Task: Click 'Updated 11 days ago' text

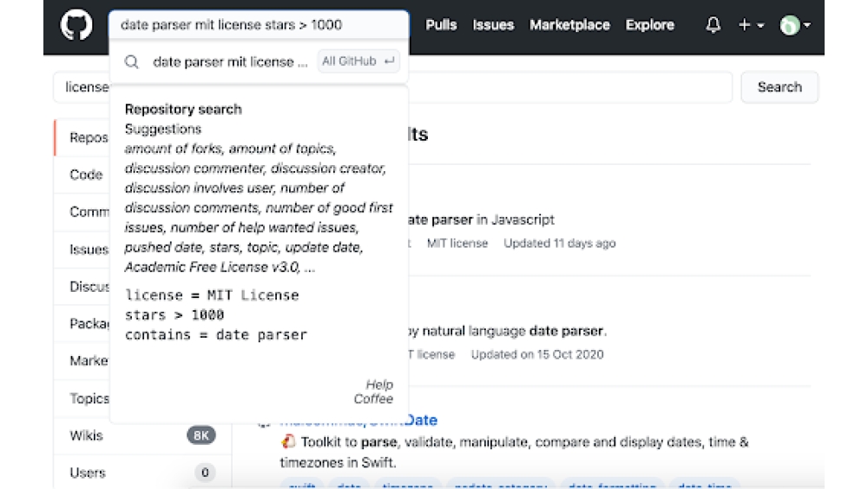Action: [560, 243]
